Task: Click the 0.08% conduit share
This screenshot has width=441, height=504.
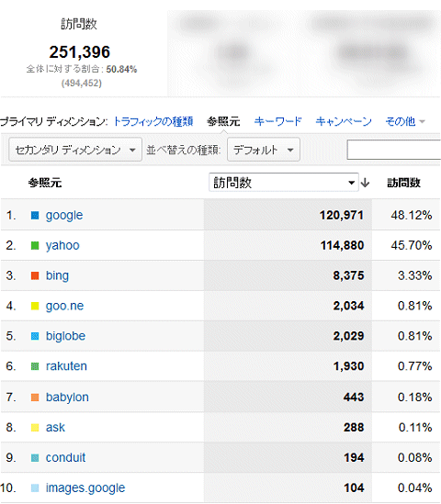Action: click(x=415, y=458)
